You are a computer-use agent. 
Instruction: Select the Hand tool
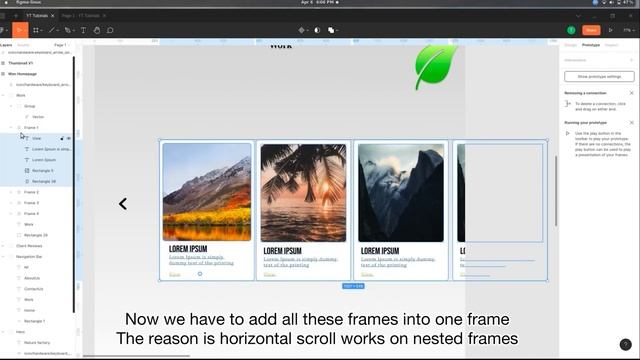point(97,30)
